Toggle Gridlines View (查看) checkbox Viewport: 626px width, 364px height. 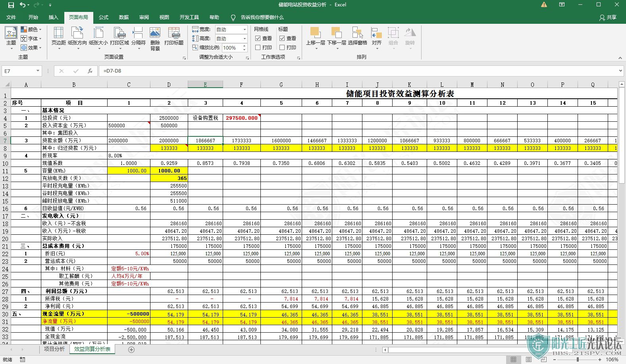(x=258, y=38)
